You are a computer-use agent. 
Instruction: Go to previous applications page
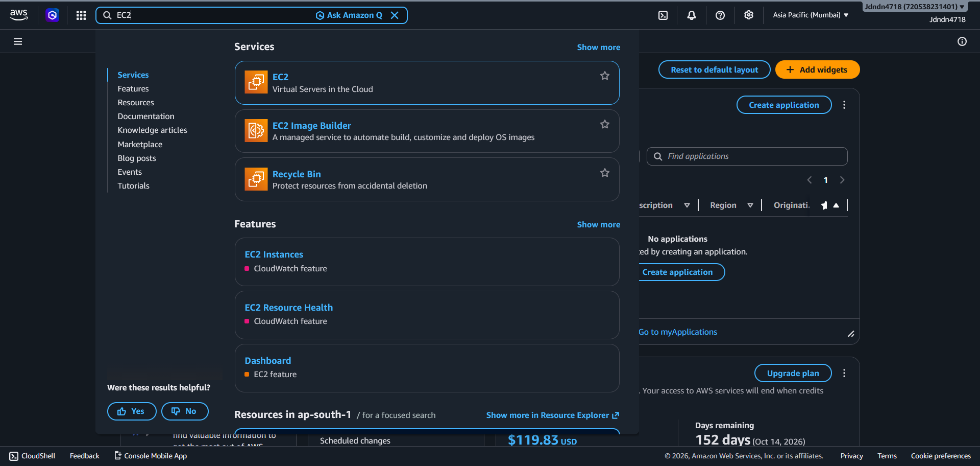click(810, 180)
